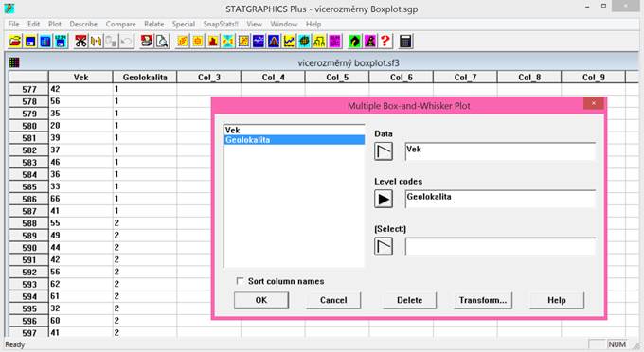Click the Save Data File icon
This screenshot has width=644, height=352.
(62, 42)
